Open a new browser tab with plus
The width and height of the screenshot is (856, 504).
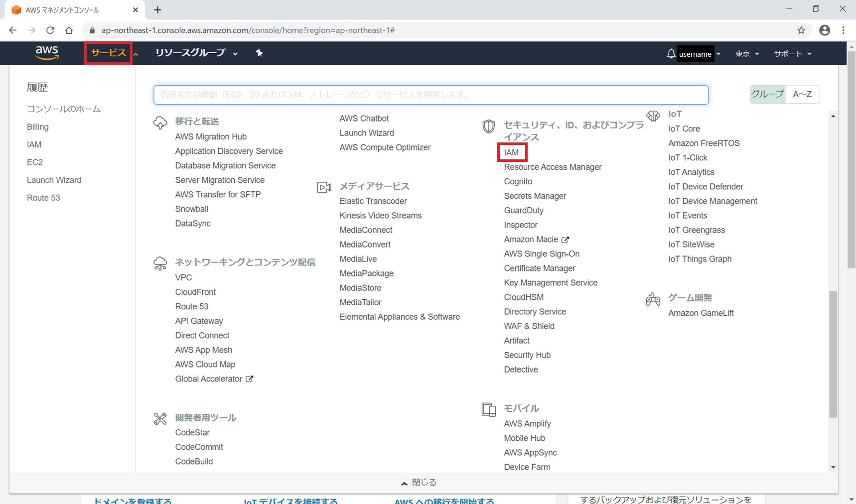(157, 9)
